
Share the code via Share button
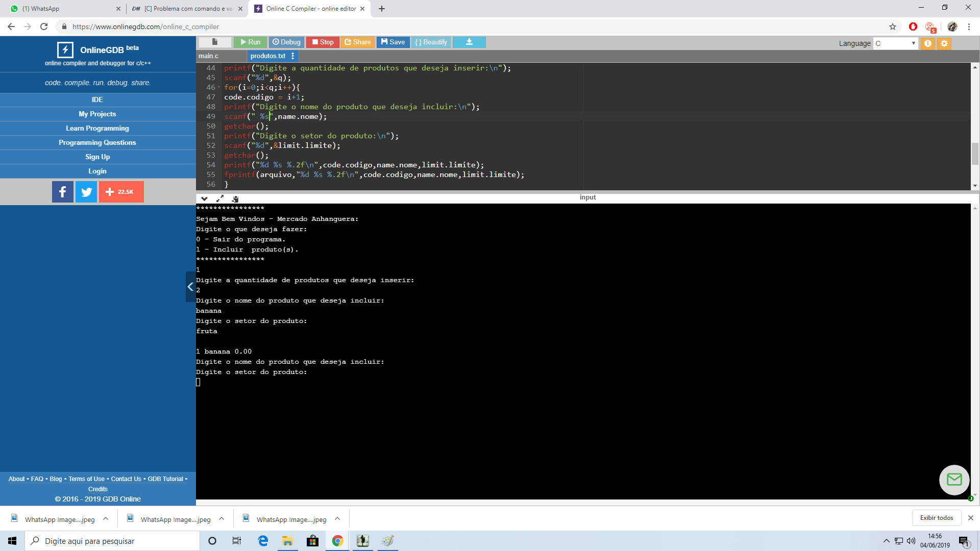tap(358, 42)
